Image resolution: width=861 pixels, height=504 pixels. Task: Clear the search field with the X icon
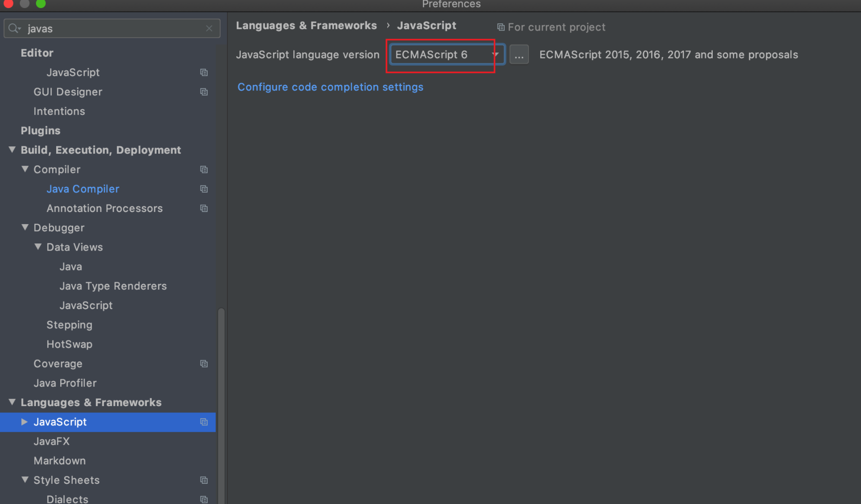point(209,28)
